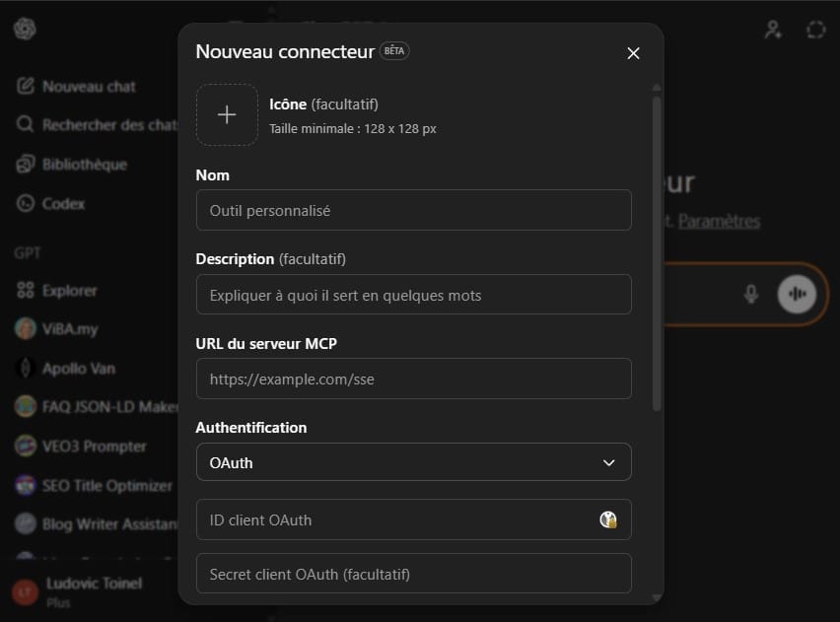Click the Nom input field

[413, 210]
